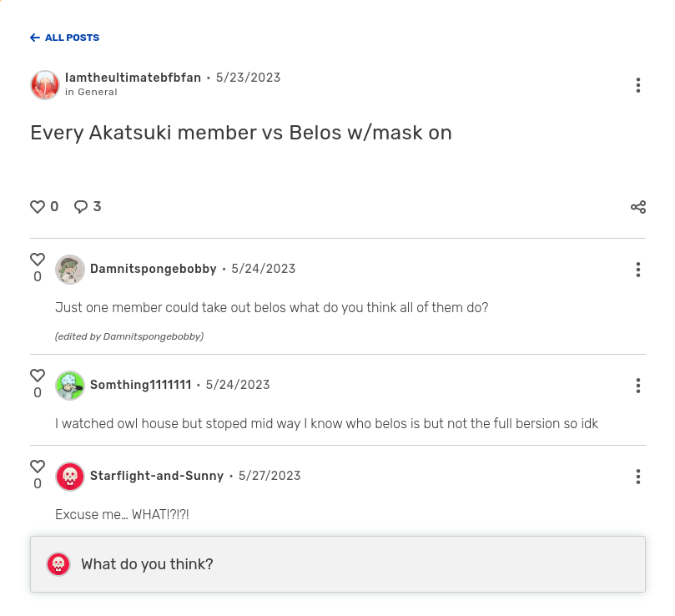Click the 'What do you think?' reply field
The height and width of the screenshot is (616, 675).
(350, 564)
